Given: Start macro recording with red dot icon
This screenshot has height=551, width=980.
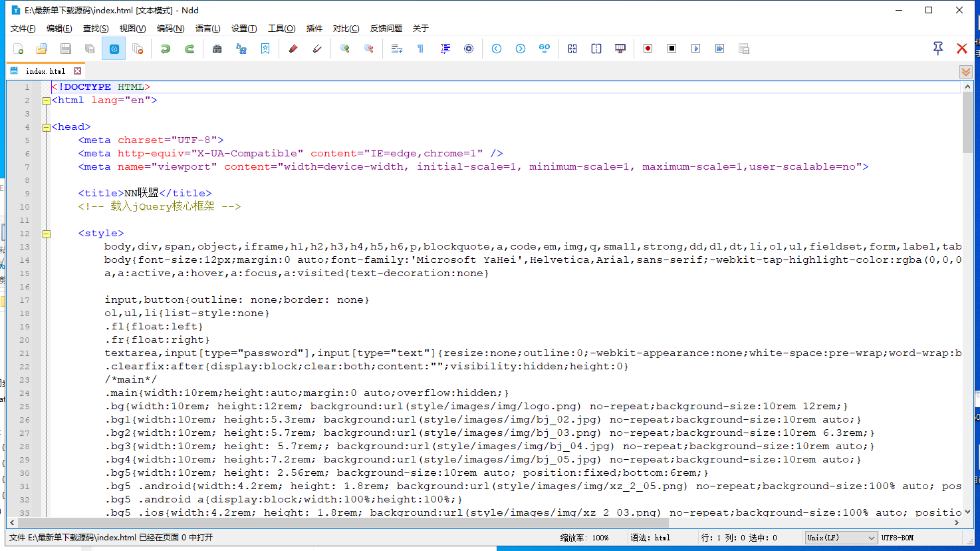Looking at the screenshot, I should [648, 49].
